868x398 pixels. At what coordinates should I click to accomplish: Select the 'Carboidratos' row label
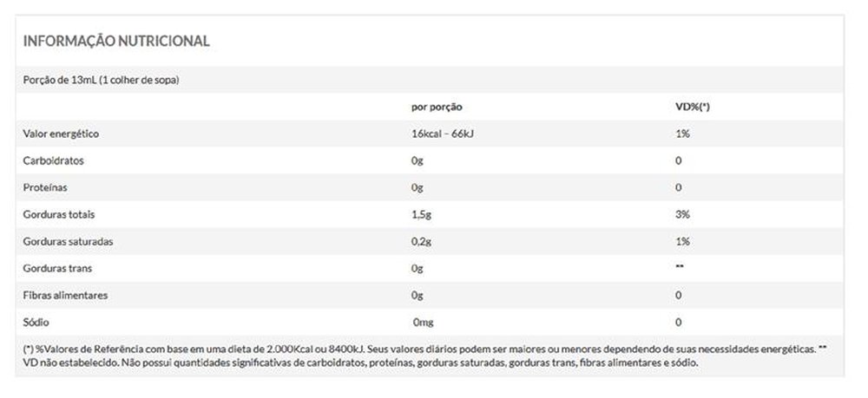(x=53, y=160)
